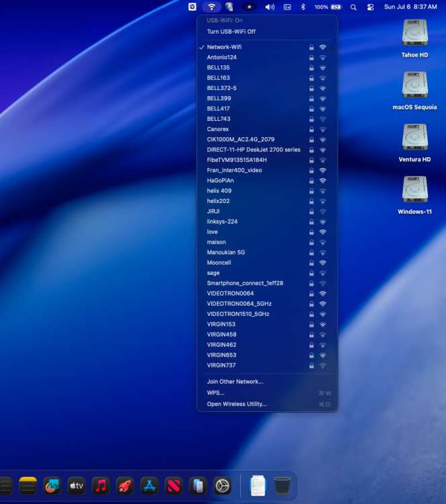Viewport: 446px width, 504px height.
Task: Choose the BELL743 network
Action: 267,119
